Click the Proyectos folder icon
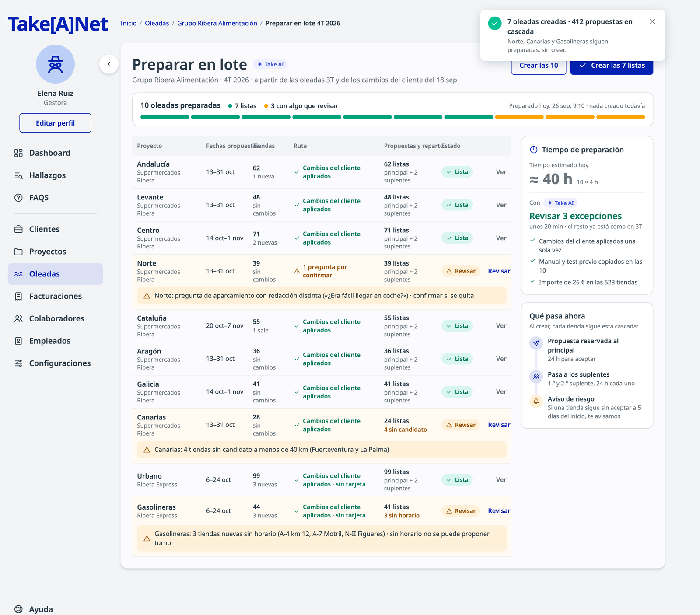 click(18, 252)
